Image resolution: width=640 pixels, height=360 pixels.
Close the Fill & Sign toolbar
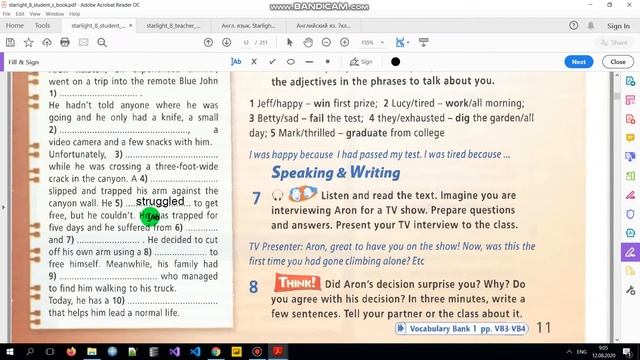pos(618,62)
